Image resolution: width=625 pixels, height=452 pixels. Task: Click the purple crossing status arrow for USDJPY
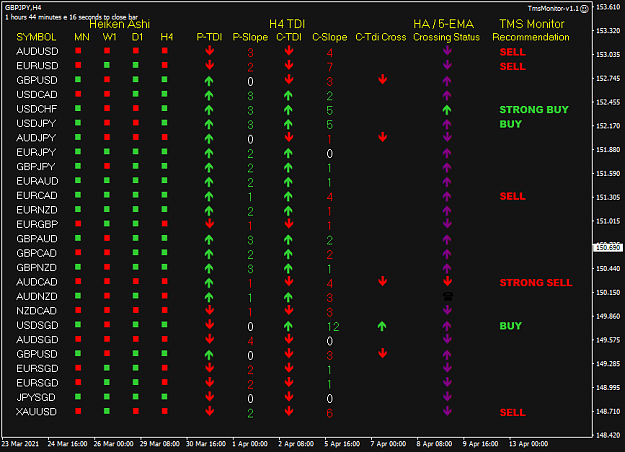tap(447, 124)
